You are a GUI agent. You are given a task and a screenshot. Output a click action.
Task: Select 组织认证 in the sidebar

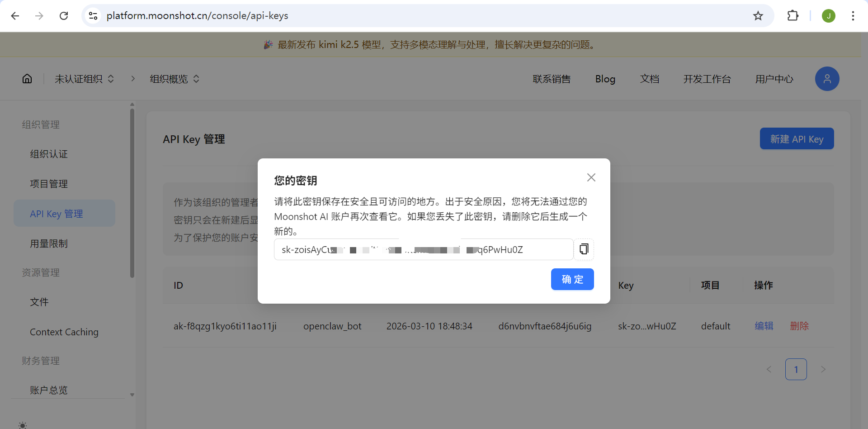[x=64, y=154]
